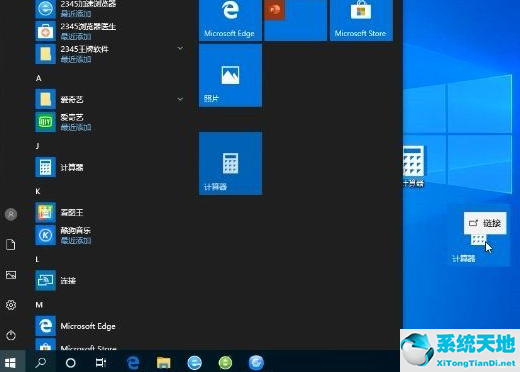Launch Edge from the taskbar
The width and height of the screenshot is (520, 372).
click(133, 363)
